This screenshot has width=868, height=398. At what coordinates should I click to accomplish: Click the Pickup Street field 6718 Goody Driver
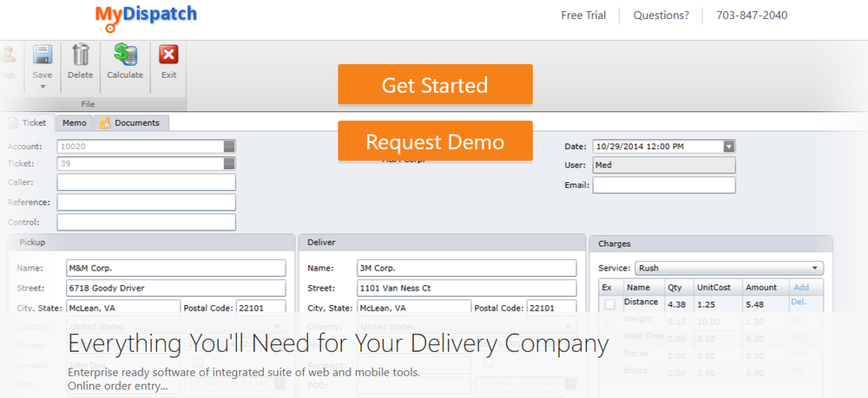click(176, 288)
